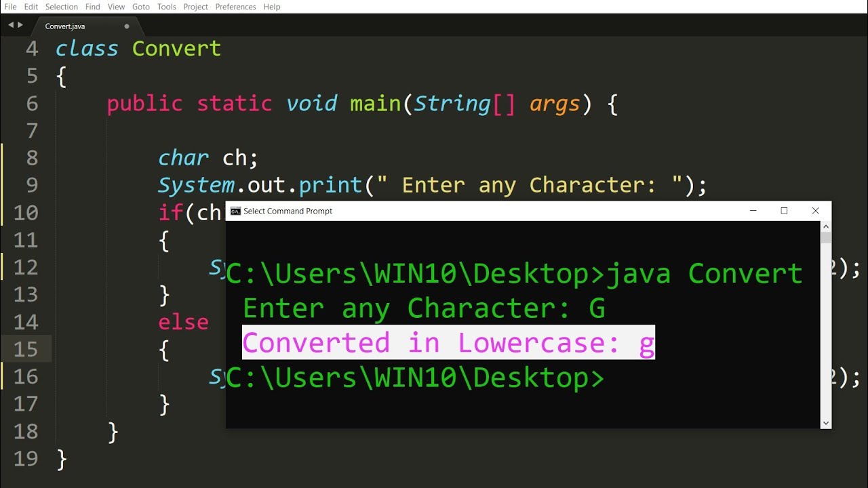Click "args" parameter on line 6
Screen dimensions: 868x488
(555, 104)
